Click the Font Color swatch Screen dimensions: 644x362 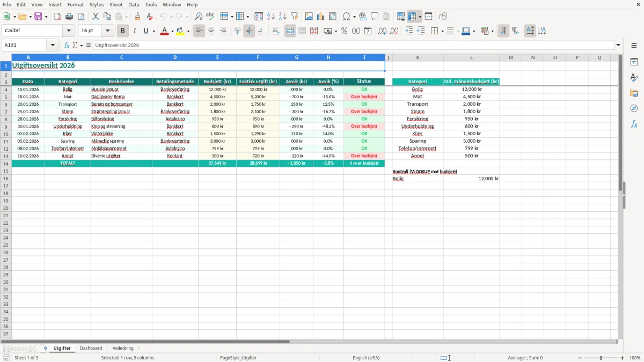164,31
